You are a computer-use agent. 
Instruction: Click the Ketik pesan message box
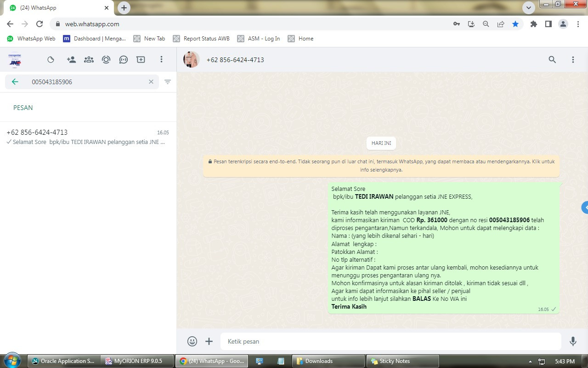[x=391, y=341]
